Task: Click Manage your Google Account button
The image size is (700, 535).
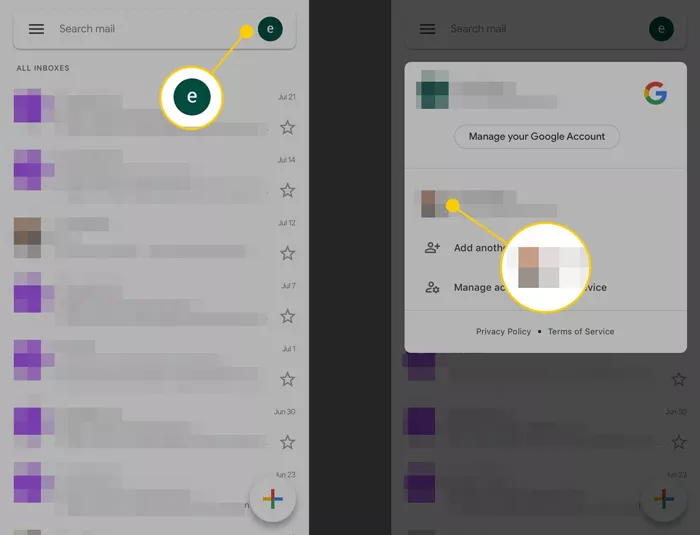Action: click(537, 136)
